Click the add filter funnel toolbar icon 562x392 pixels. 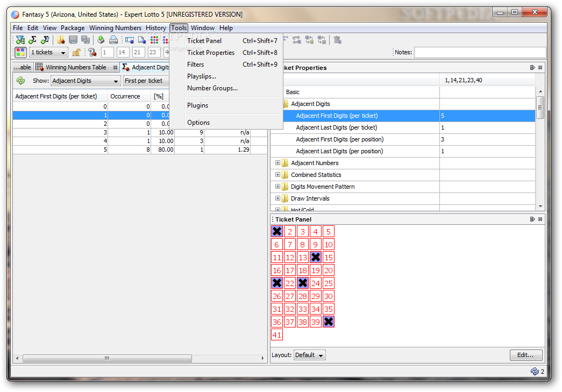coord(20,40)
